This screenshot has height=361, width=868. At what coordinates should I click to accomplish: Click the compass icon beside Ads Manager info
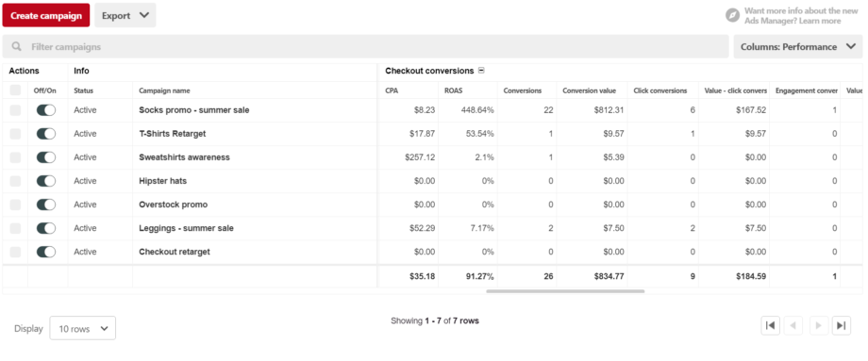pos(733,15)
